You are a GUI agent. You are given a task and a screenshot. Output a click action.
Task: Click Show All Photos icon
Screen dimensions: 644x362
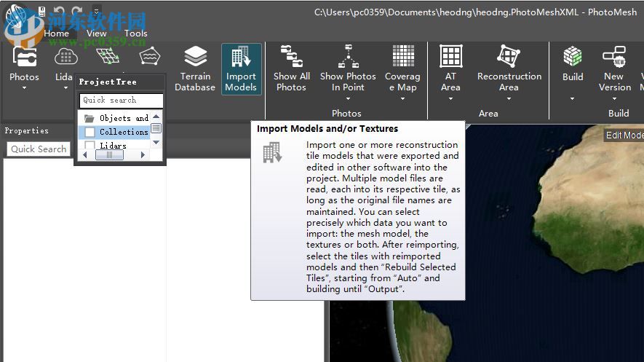click(291, 57)
